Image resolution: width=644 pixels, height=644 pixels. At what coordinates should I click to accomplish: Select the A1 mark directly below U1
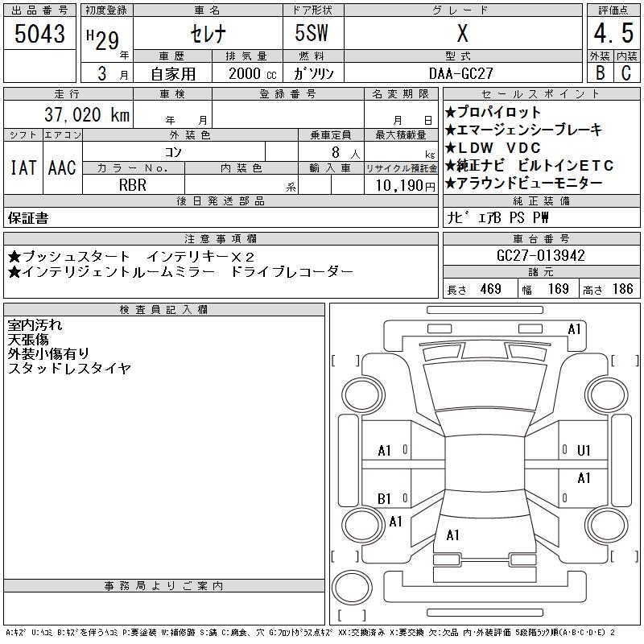[584, 477]
